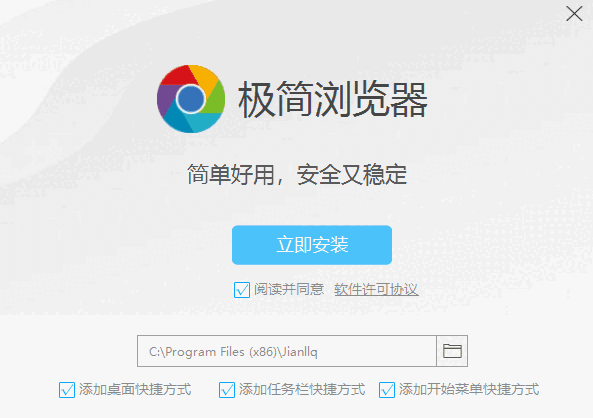
Task: Click the 添加桌面快捷方式 label text
Action: [135, 390]
